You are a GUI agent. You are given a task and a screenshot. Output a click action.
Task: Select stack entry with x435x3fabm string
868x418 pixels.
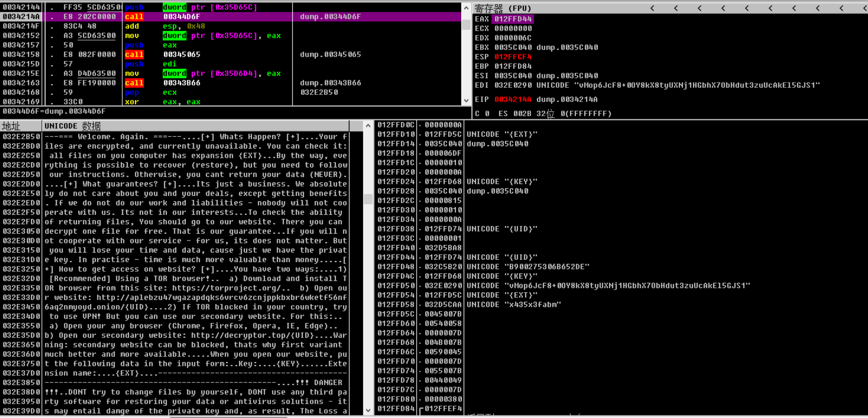point(621,305)
